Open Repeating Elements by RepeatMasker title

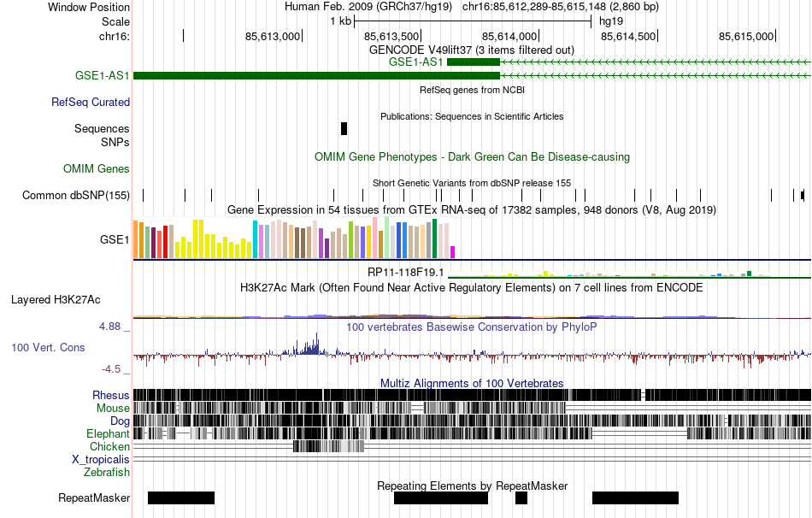[x=472, y=486]
